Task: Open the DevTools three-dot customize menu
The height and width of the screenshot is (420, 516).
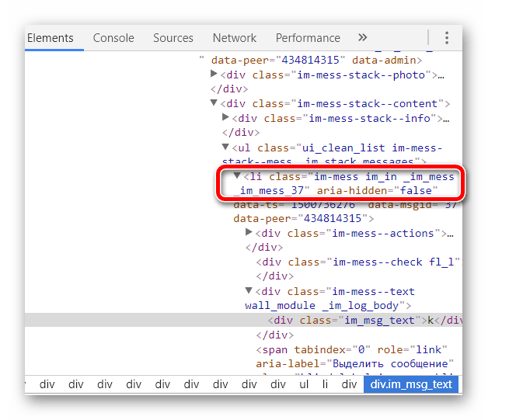Action: coord(447,38)
